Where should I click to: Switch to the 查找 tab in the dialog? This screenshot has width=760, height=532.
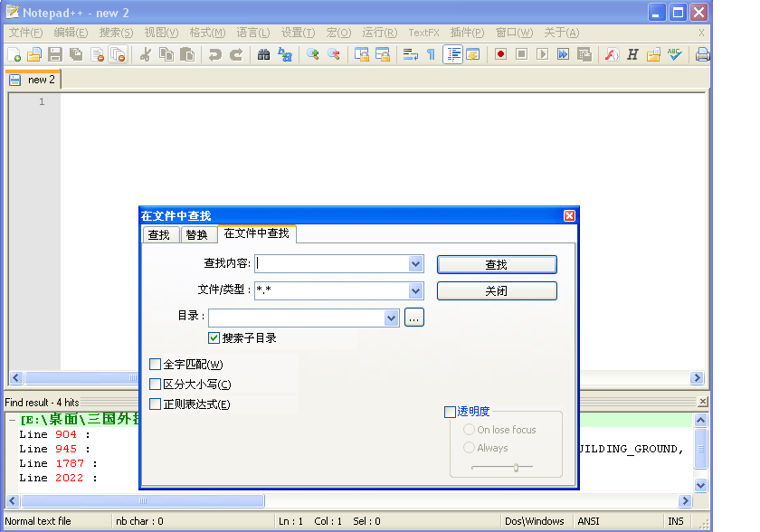160,234
